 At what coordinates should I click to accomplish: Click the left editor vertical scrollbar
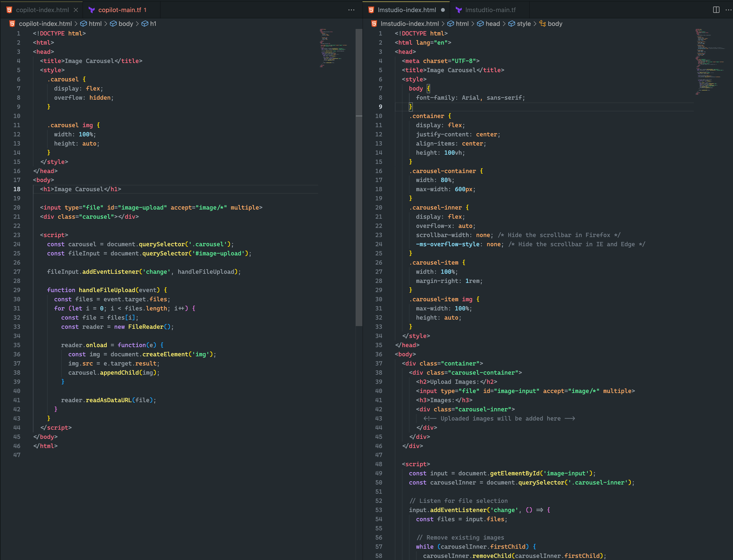click(359, 176)
